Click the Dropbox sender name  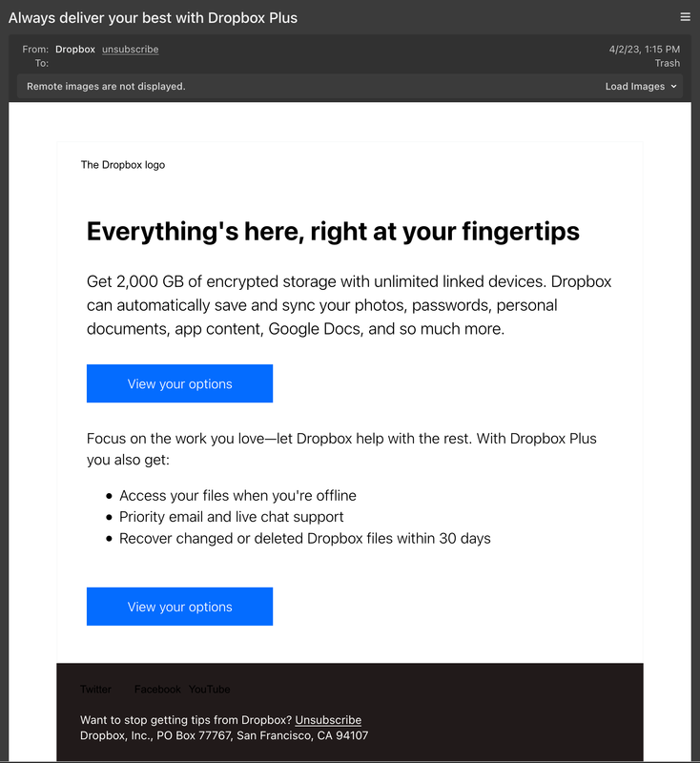75,50
